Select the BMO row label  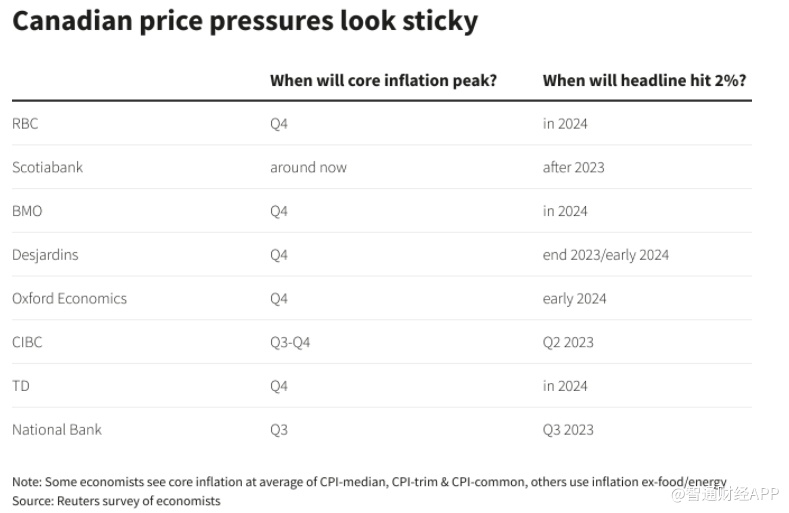point(27,211)
